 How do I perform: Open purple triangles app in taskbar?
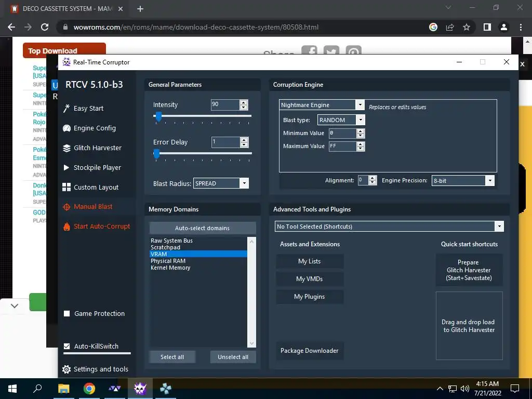[114, 389]
